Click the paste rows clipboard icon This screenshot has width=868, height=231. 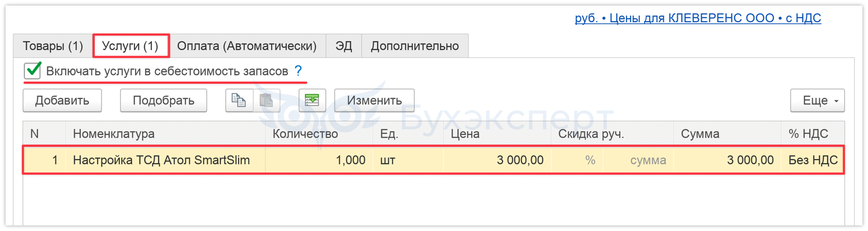tap(266, 100)
